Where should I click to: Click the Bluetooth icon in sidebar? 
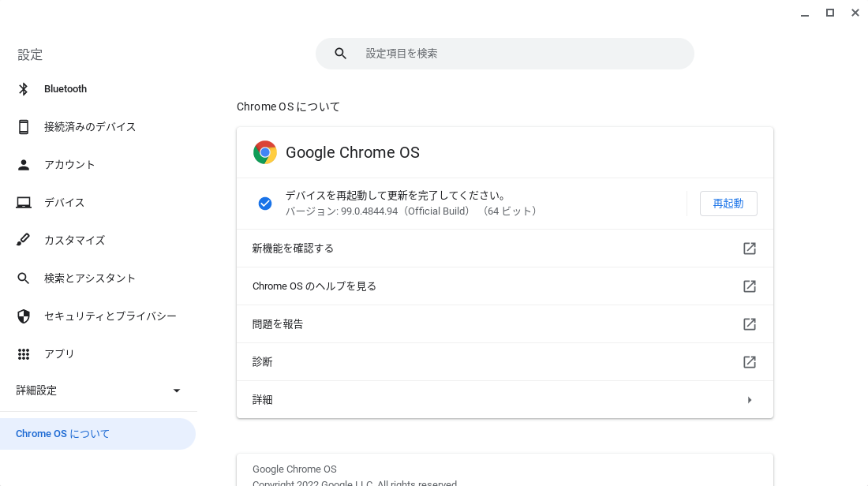coord(23,89)
